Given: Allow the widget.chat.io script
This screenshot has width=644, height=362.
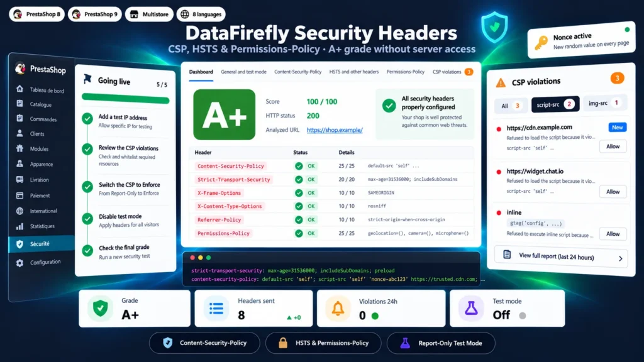Looking at the screenshot, I should (x=613, y=192).
